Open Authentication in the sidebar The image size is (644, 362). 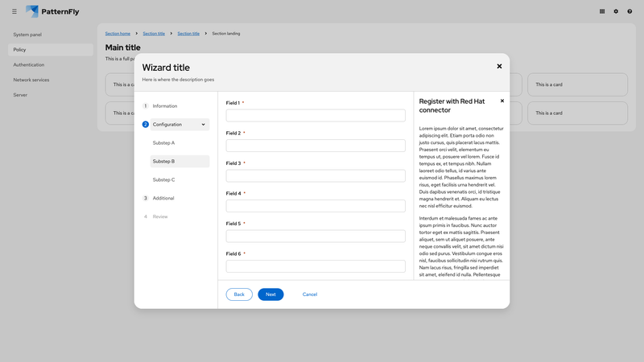[x=29, y=65]
